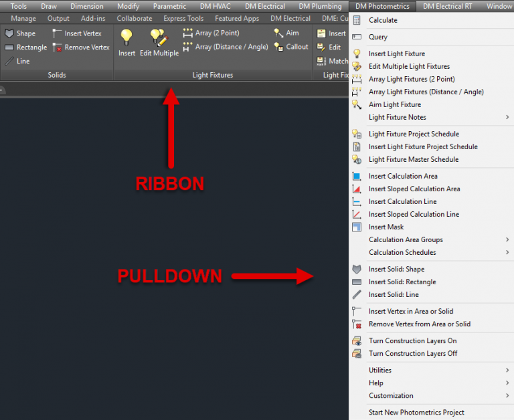Viewport: 514px width, 420px height.
Task: Open the DM Electrical RT menu
Action: pos(448,6)
